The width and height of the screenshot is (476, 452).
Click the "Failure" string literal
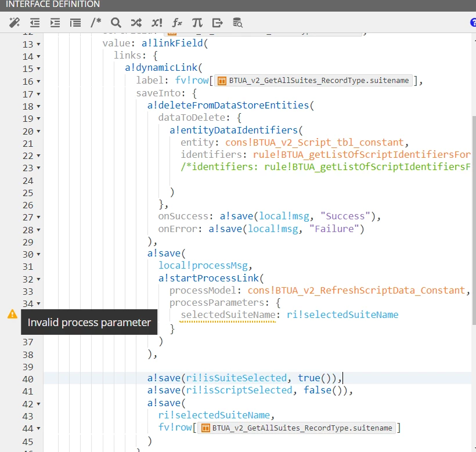tap(334, 229)
